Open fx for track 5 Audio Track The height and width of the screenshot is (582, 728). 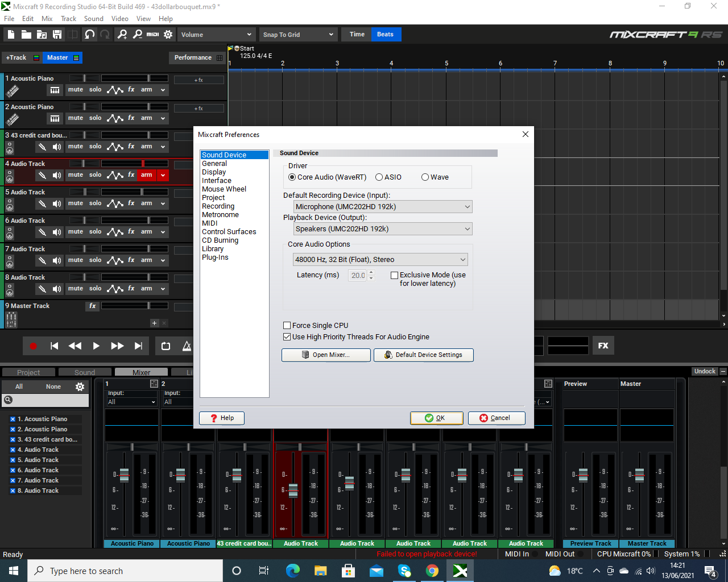pos(131,203)
